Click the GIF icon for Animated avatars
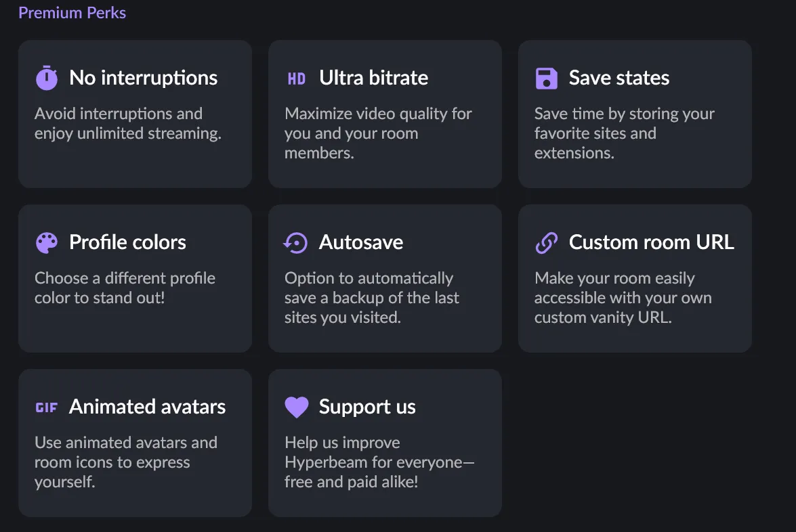The width and height of the screenshot is (796, 532). coord(47,407)
